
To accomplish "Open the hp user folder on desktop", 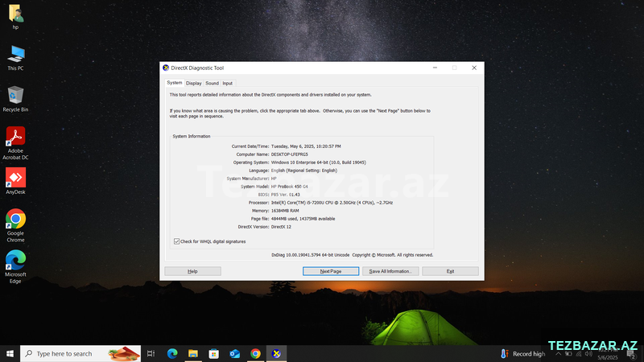I will (x=15, y=17).
